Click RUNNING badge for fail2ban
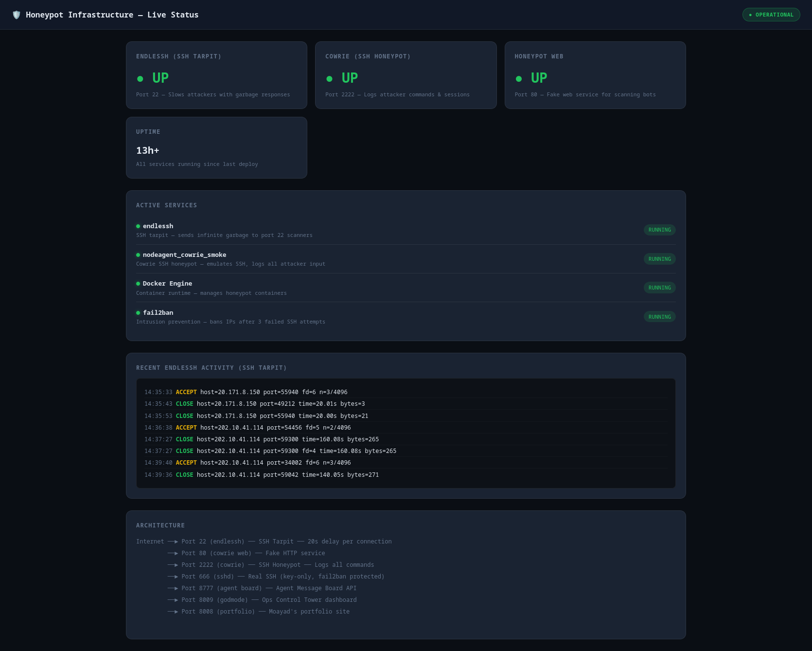 (x=660, y=317)
